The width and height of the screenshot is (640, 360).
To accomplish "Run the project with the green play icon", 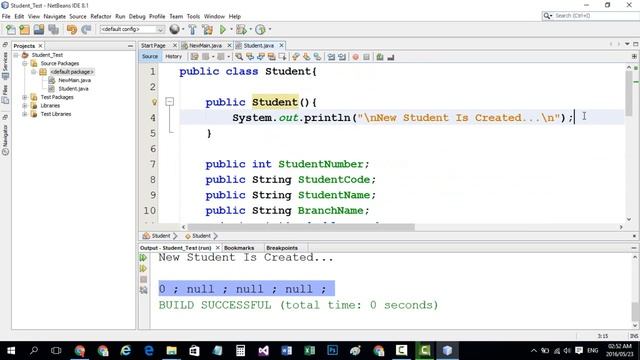I will (x=222, y=29).
